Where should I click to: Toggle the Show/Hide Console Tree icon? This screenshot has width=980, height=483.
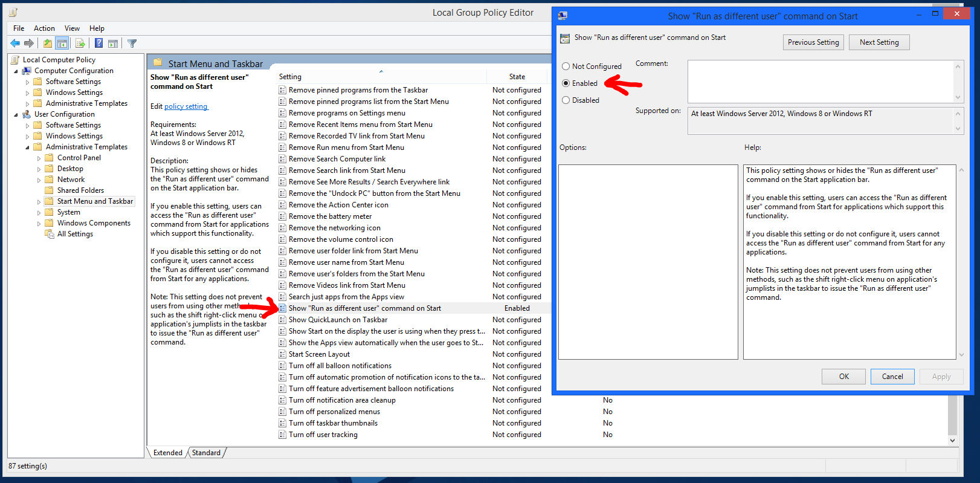pyautogui.click(x=62, y=44)
